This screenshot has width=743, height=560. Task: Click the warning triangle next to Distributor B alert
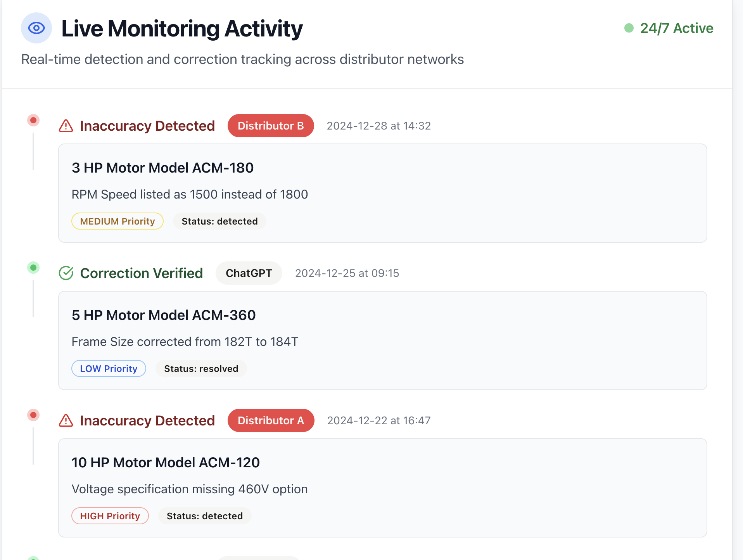click(x=66, y=126)
